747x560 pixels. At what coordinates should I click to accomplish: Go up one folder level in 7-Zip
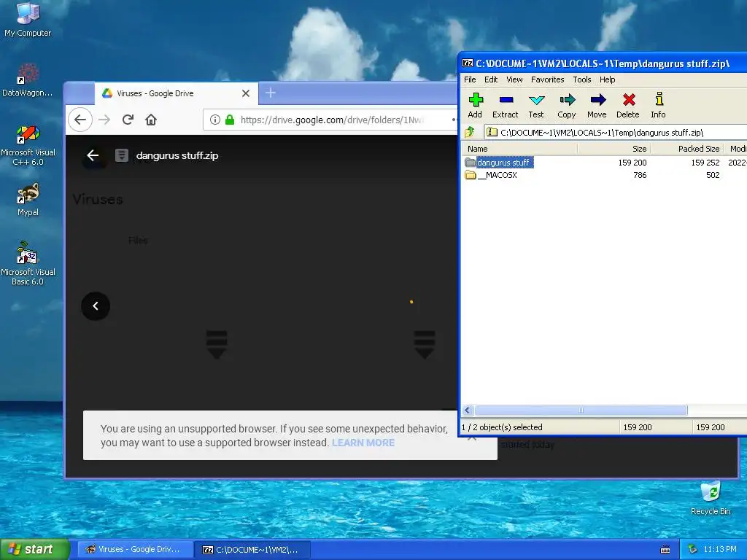[470, 132]
